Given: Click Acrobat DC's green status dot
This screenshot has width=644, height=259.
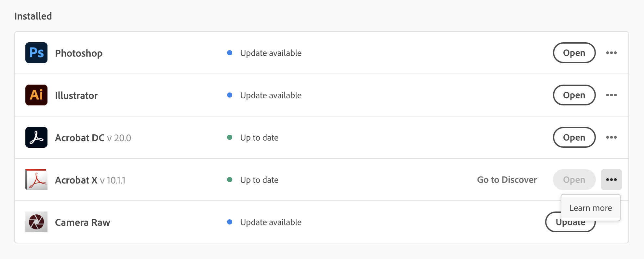Looking at the screenshot, I should [x=230, y=137].
